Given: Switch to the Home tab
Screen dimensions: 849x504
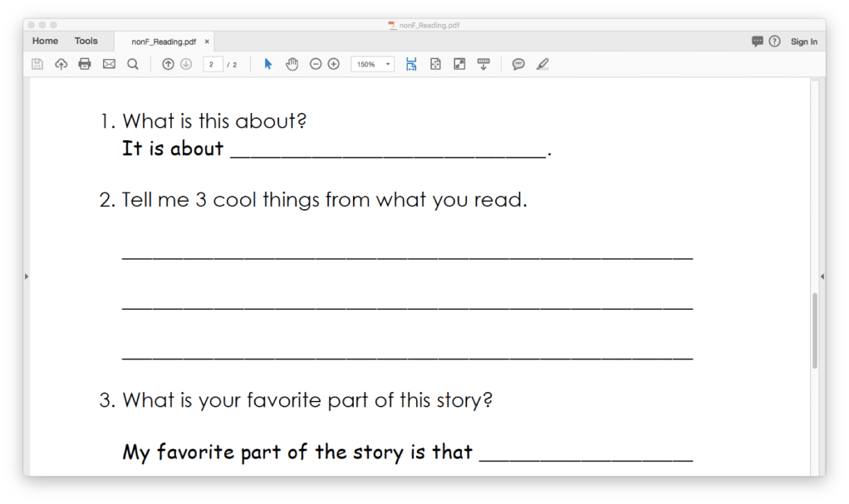Looking at the screenshot, I should pyautogui.click(x=45, y=40).
